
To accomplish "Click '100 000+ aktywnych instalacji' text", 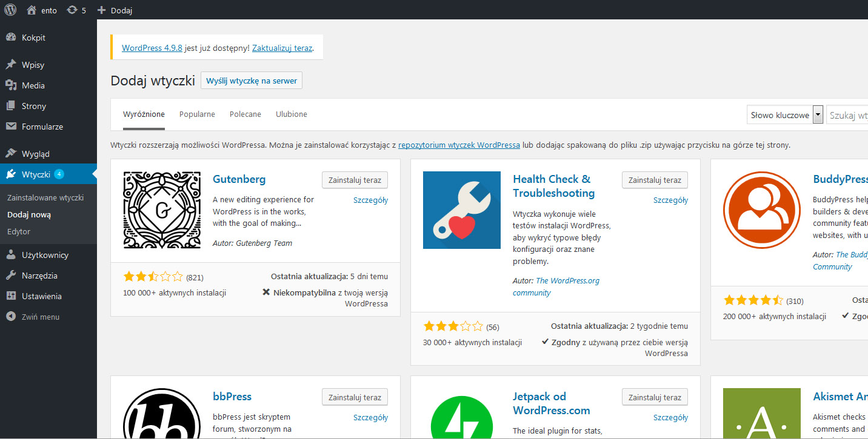I will coord(175,292).
